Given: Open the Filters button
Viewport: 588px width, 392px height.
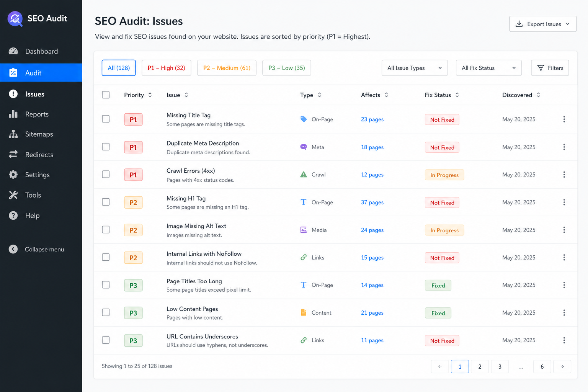Looking at the screenshot, I should (x=550, y=68).
